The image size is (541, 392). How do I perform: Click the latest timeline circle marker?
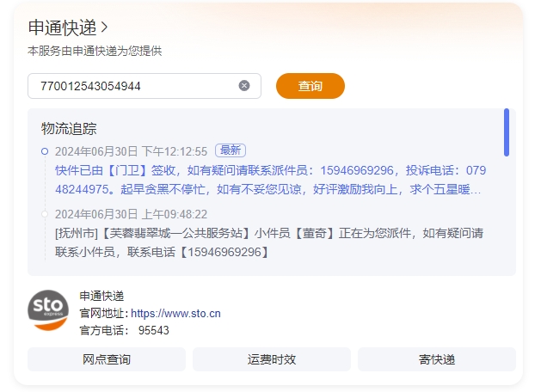click(x=45, y=151)
